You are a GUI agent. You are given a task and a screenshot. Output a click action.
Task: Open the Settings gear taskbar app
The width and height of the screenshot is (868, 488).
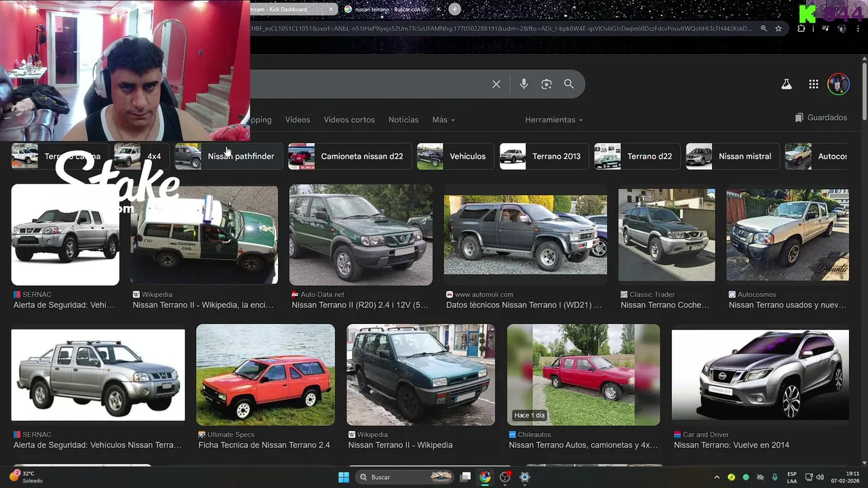(524, 477)
